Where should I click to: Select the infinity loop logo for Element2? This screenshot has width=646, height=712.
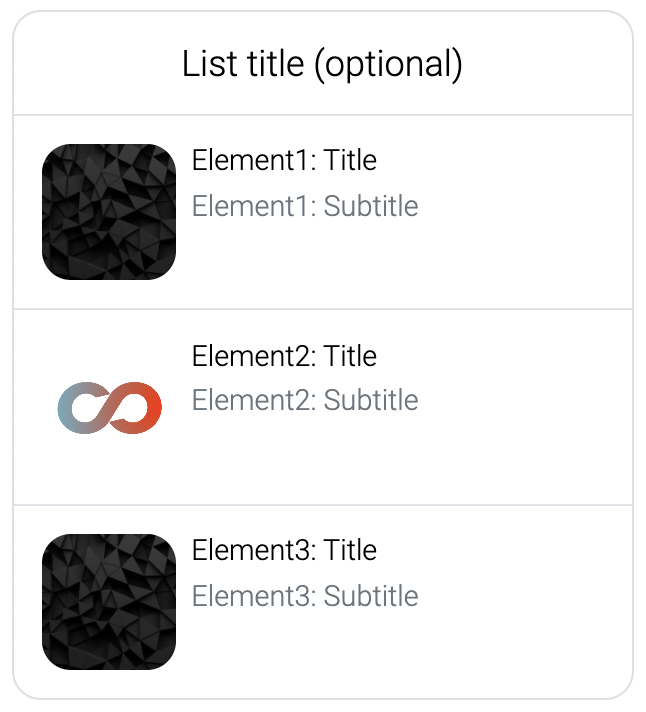109,408
